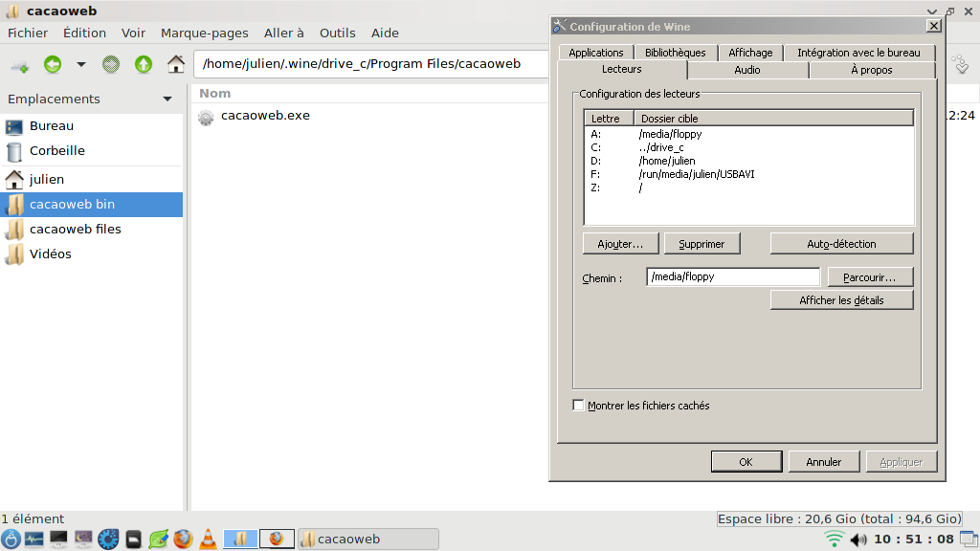Open the Mageia start menu icon

point(11,539)
